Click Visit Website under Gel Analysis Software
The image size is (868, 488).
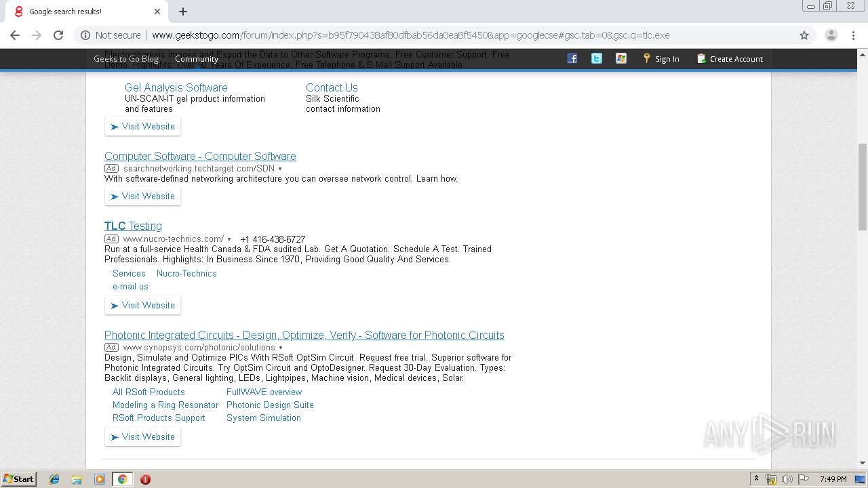[x=142, y=127]
